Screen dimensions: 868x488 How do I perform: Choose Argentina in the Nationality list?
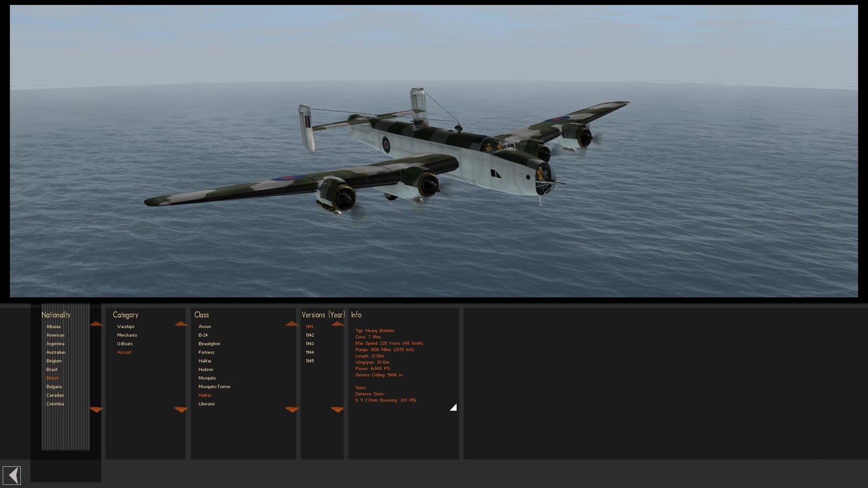point(55,344)
